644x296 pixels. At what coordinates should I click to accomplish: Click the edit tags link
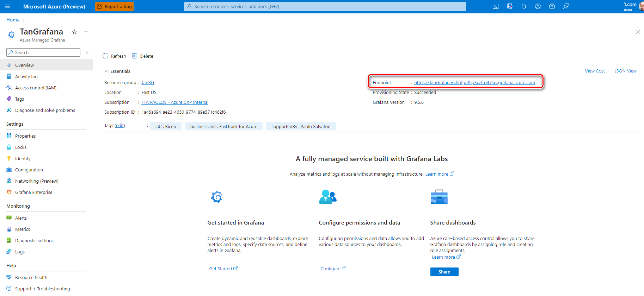[x=120, y=126]
